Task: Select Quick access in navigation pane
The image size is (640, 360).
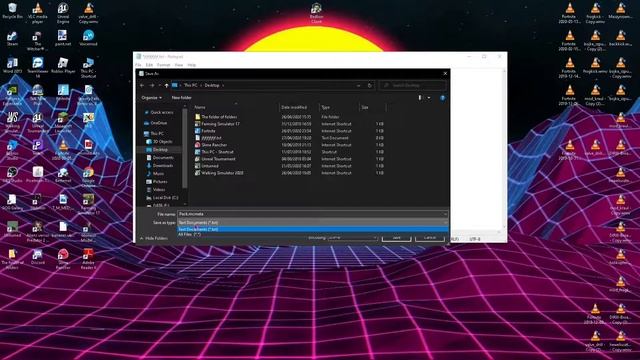Action: [162, 112]
